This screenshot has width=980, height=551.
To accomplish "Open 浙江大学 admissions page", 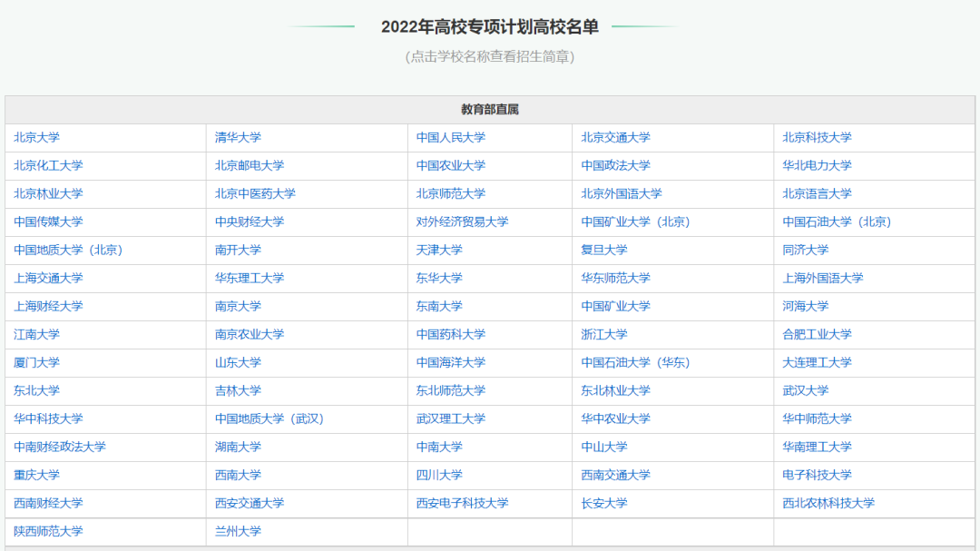I will (603, 335).
